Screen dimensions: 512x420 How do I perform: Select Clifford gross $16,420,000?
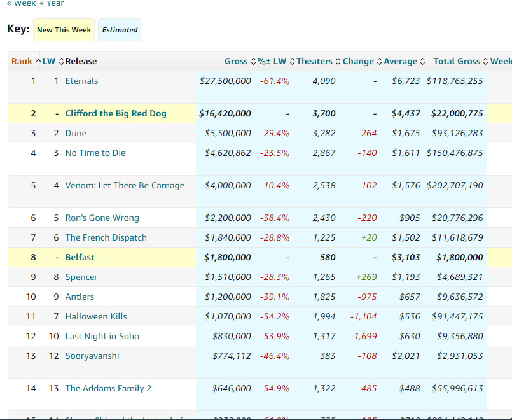click(x=225, y=114)
